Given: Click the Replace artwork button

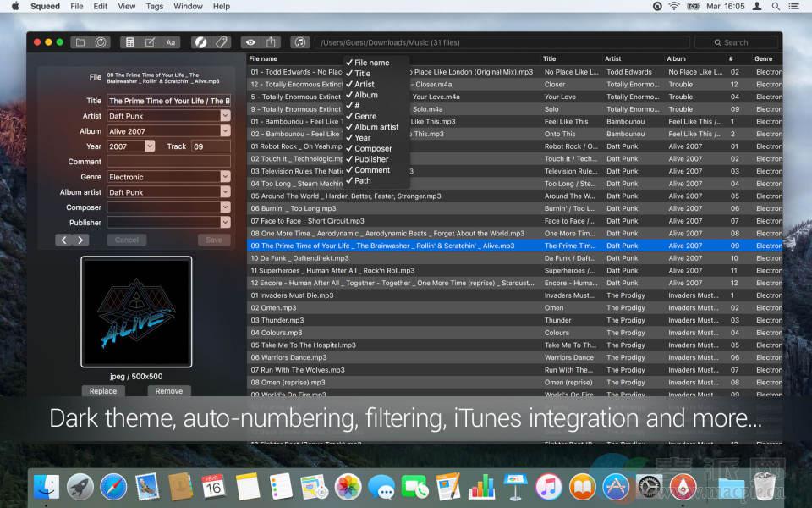Looking at the screenshot, I should pos(103,391).
